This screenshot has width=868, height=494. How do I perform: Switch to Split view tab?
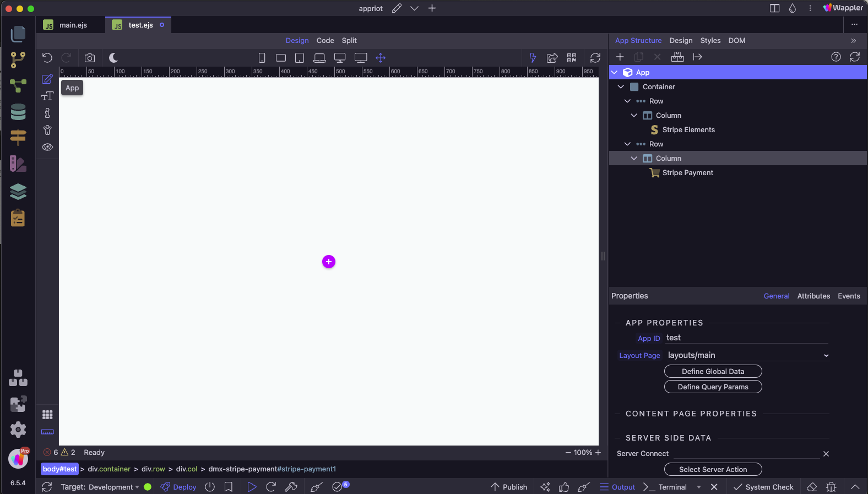click(x=349, y=41)
